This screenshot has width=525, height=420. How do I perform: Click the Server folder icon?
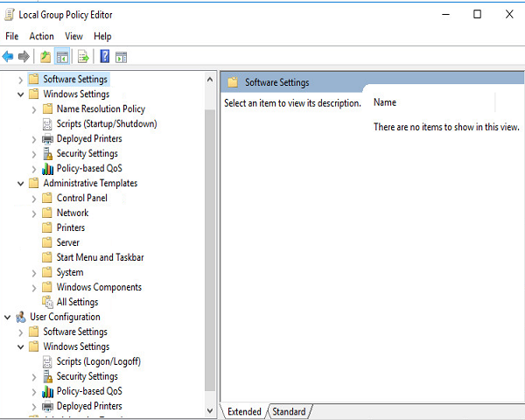pyautogui.click(x=47, y=242)
